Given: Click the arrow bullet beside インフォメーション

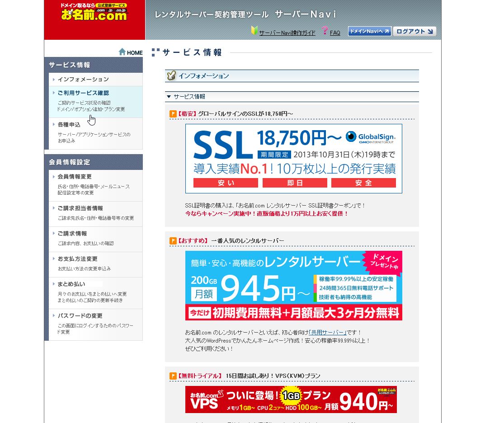Looking at the screenshot, I should 54,79.
